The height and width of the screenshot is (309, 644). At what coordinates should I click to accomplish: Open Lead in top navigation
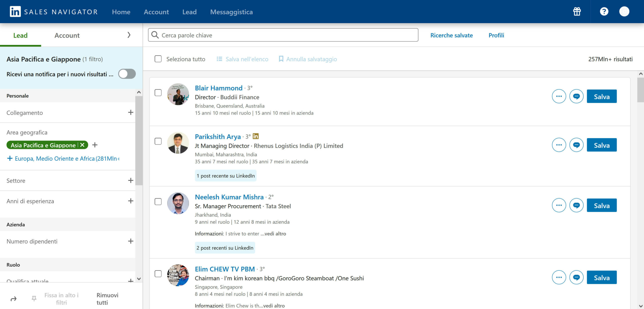point(189,12)
